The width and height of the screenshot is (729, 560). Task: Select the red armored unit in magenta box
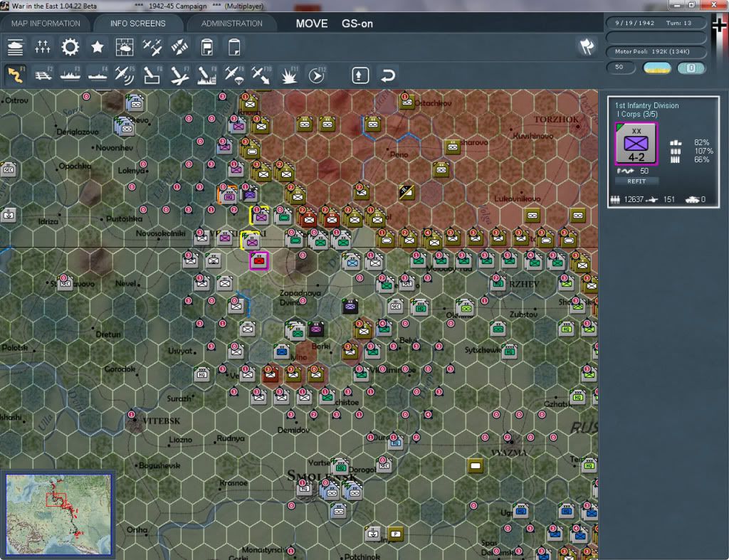[259, 260]
